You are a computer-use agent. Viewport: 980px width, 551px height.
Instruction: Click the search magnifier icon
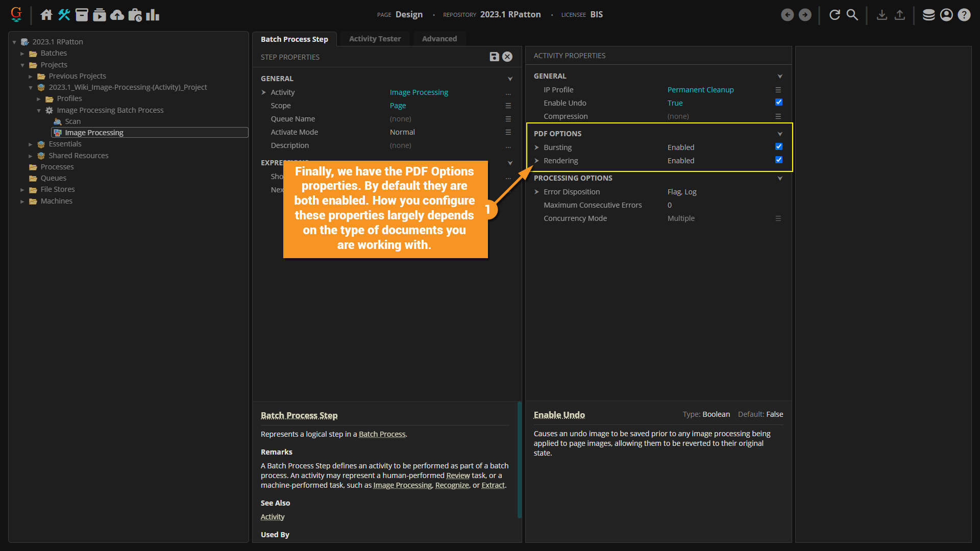(x=852, y=15)
